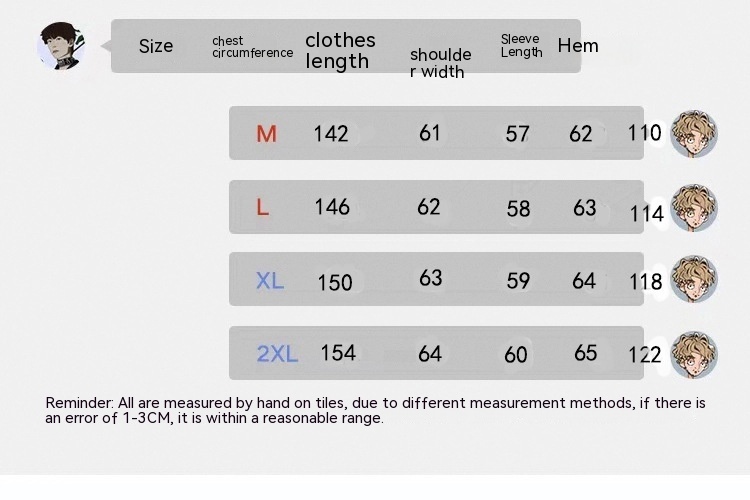Click the Size column header
750x500 pixels.
[156, 46]
